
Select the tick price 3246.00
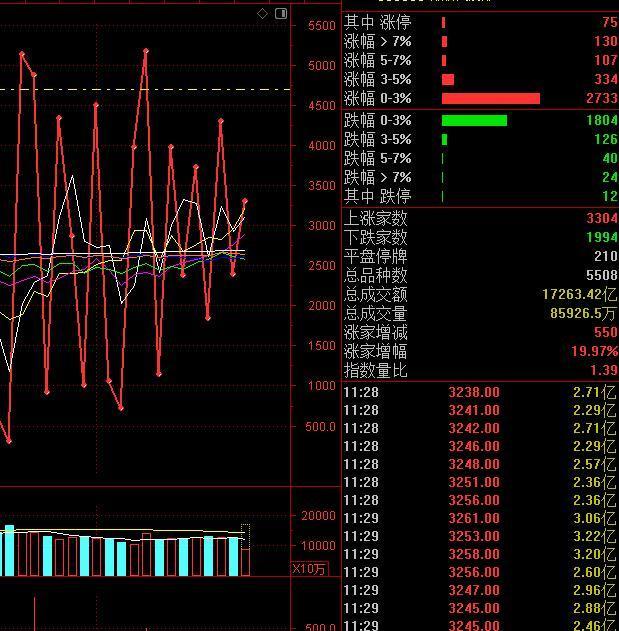point(474,446)
